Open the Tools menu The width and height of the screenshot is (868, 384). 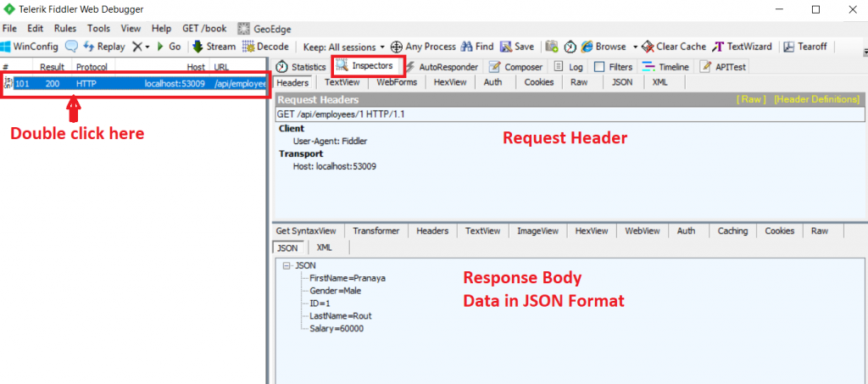pyautogui.click(x=98, y=29)
